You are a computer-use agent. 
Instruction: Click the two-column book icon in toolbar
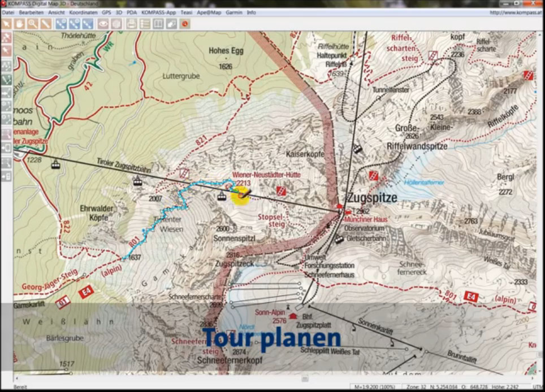pyautogui.click(x=158, y=24)
